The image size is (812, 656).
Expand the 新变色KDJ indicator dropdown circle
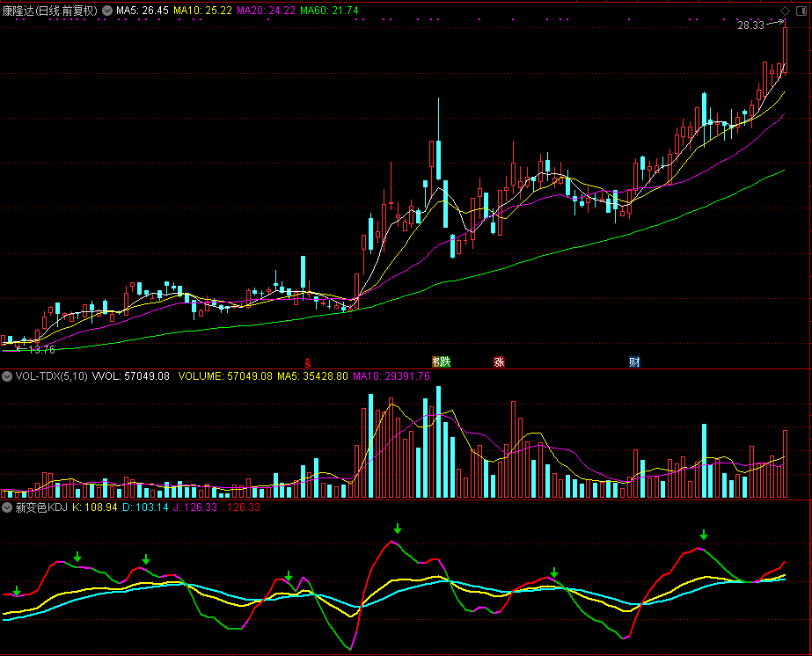click(x=7, y=507)
